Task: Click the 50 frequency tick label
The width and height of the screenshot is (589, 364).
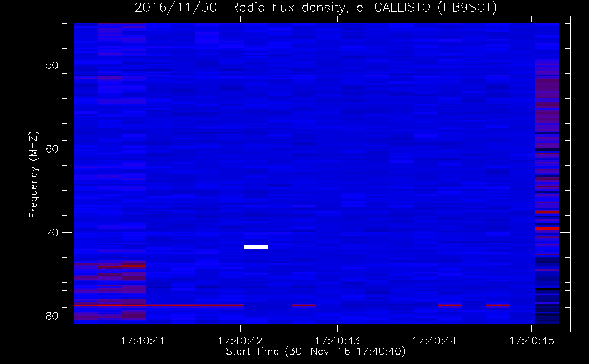Action: tap(52, 65)
